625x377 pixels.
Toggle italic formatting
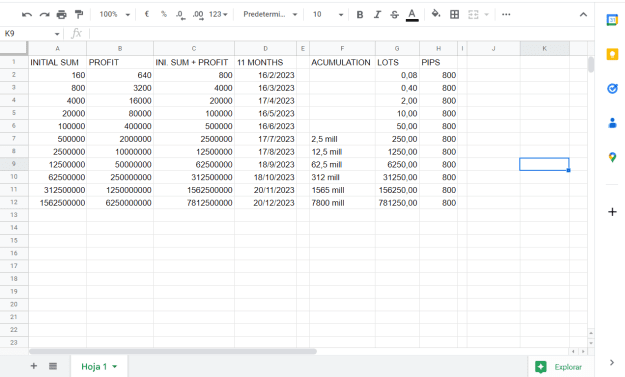point(377,15)
